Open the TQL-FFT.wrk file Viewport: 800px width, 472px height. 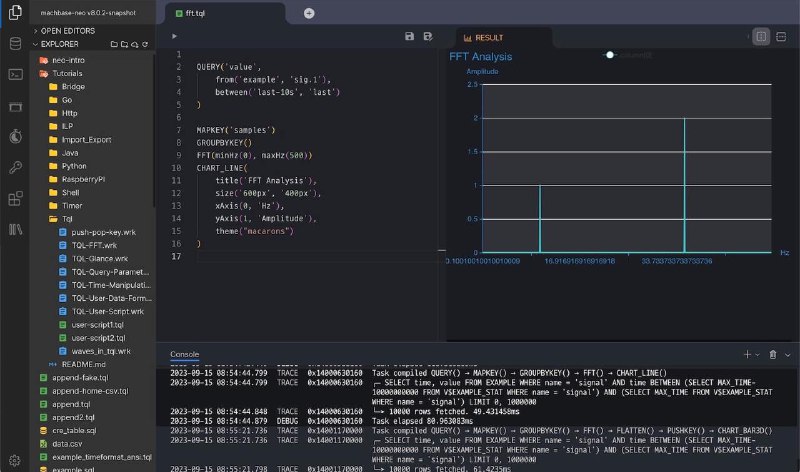point(94,245)
